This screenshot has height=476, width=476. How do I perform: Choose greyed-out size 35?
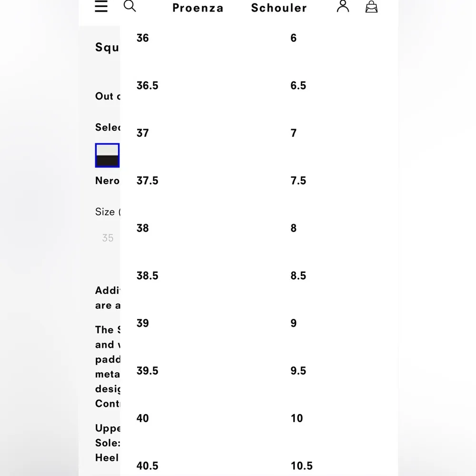tap(108, 238)
